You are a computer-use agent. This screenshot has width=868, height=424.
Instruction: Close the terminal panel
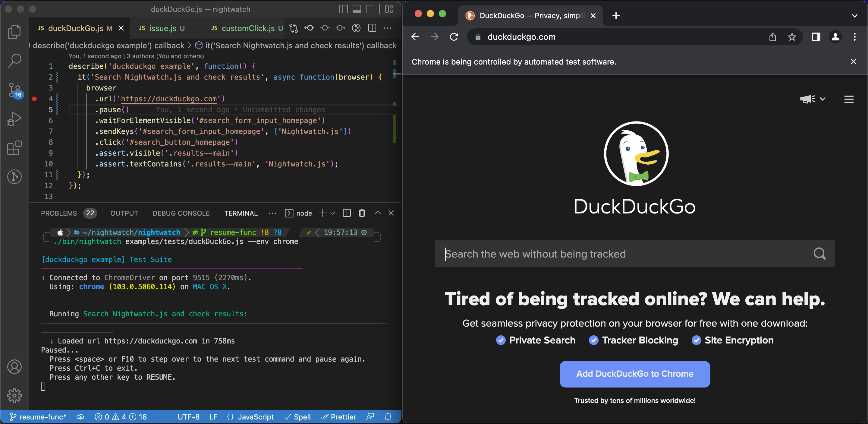click(x=391, y=213)
